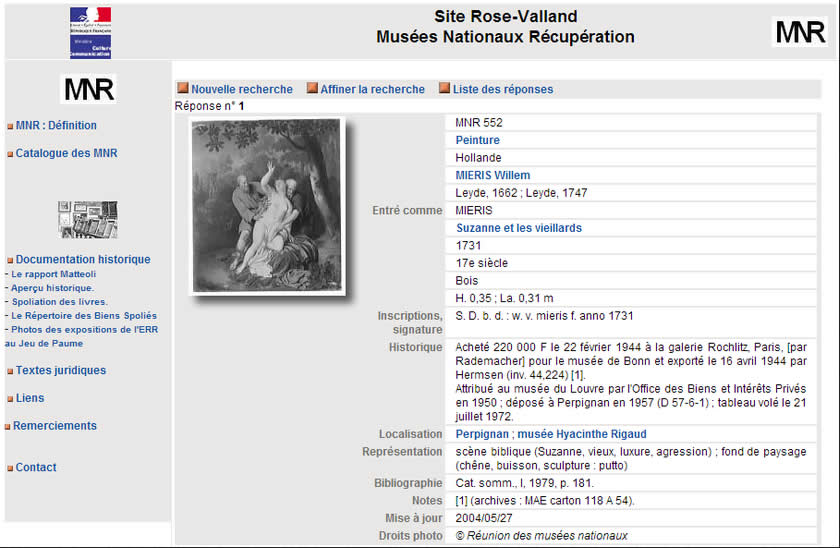The width and height of the screenshot is (840, 548).
Task: Click the sidebar archive photo thumbnail
Action: (x=88, y=220)
